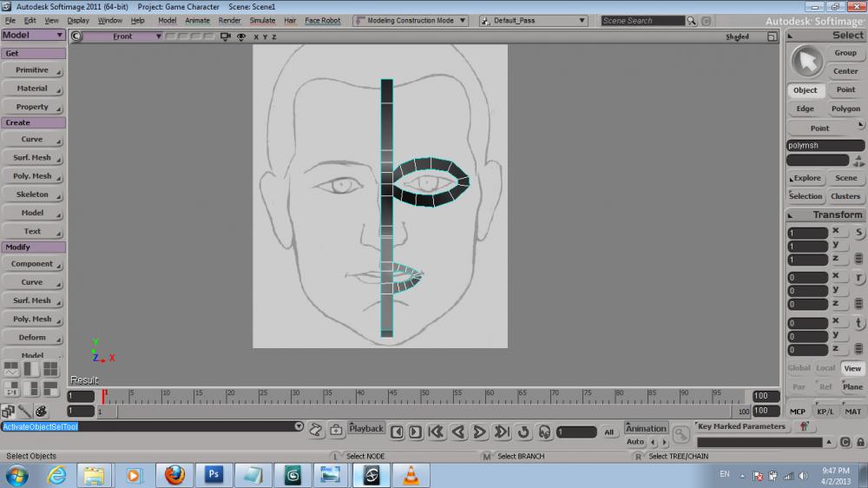868x488 pixels.
Task: Toggle Polygon selection filter
Action: [x=845, y=109]
